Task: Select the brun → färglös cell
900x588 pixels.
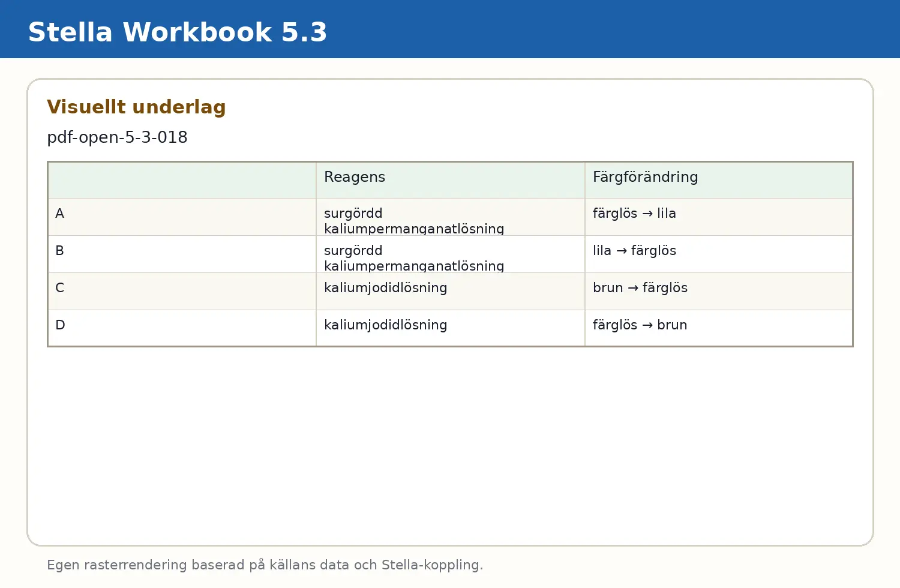Action: click(x=719, y=292)
